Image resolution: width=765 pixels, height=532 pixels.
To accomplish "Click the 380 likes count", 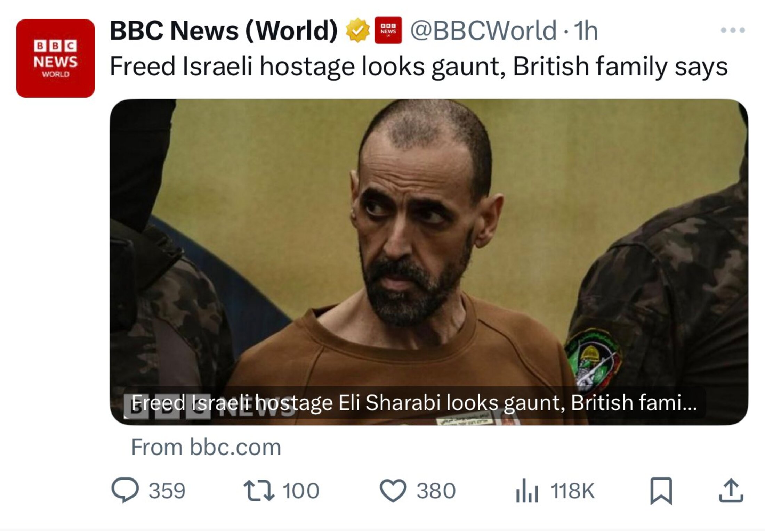I will 436,491.
